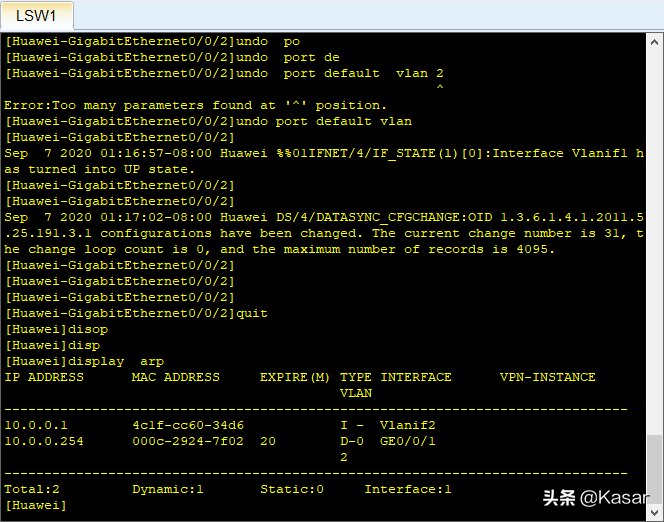Click the 'Error:Too many parameters' message

click(x=195, y=105)
